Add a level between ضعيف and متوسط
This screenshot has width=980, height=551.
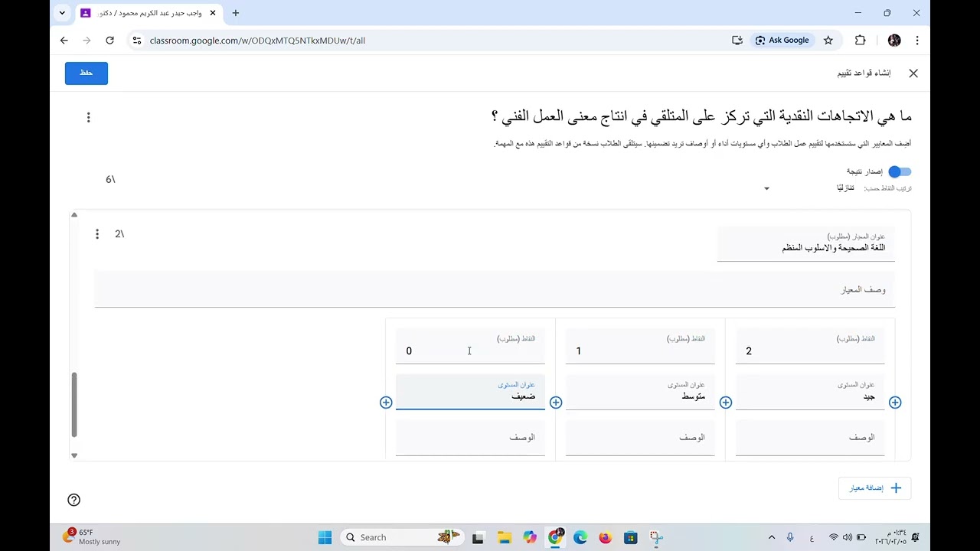[556, 403]
